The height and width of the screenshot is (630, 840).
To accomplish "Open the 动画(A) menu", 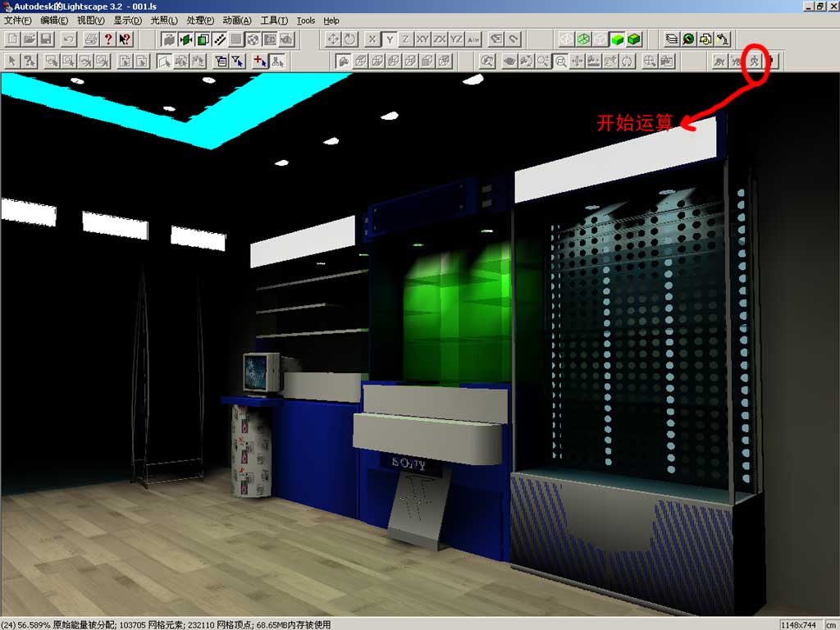I will coord(237,21).
